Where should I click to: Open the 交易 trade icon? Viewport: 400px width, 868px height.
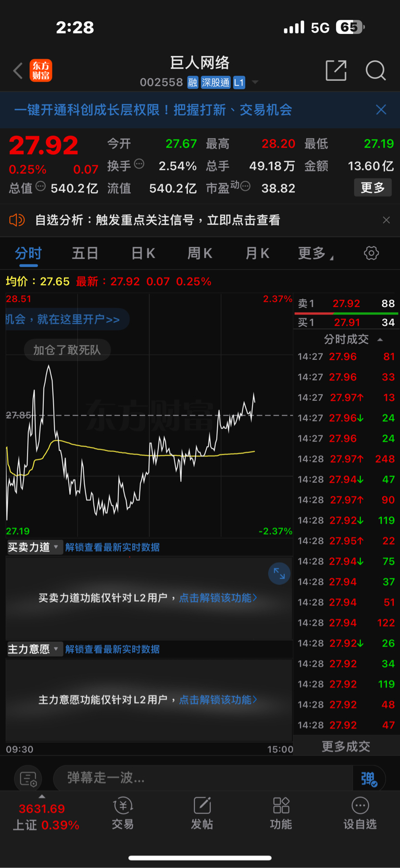pyautogui.click(x=123, y=814)
